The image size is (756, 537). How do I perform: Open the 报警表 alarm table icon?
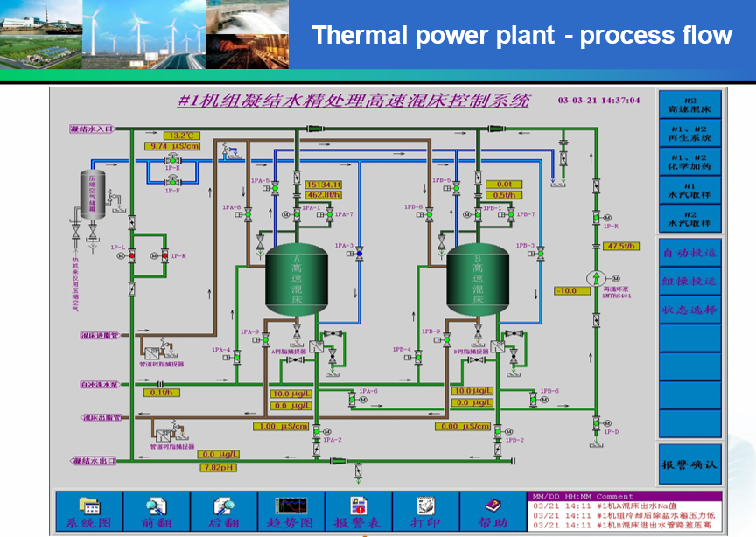point(358,506)
